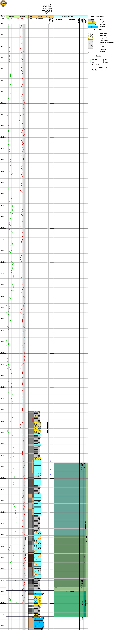Image resolution: width=116 pixels, height=644 pixels.
Task: Click the depth label '190'
Action: tap(2, 24)
